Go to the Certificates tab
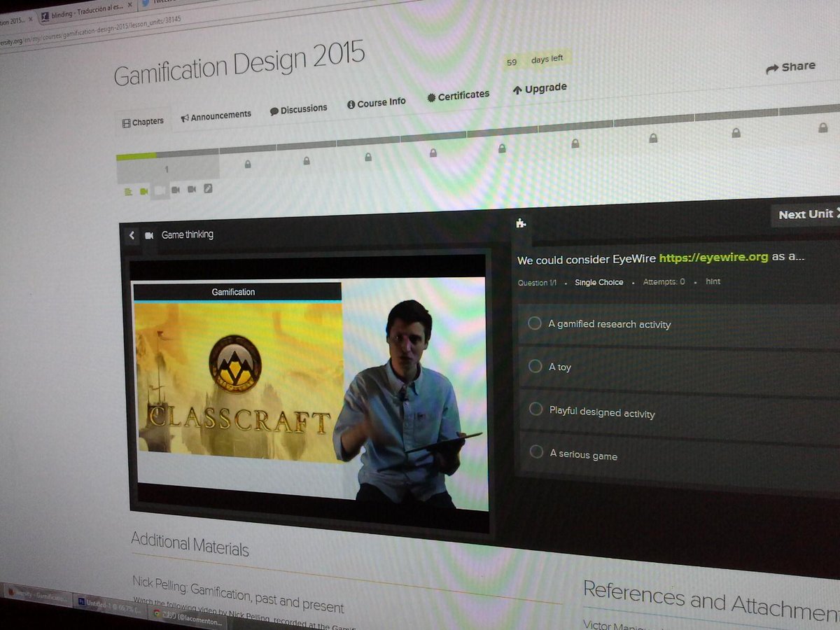840x630 pixels. [x=458, y=96]
